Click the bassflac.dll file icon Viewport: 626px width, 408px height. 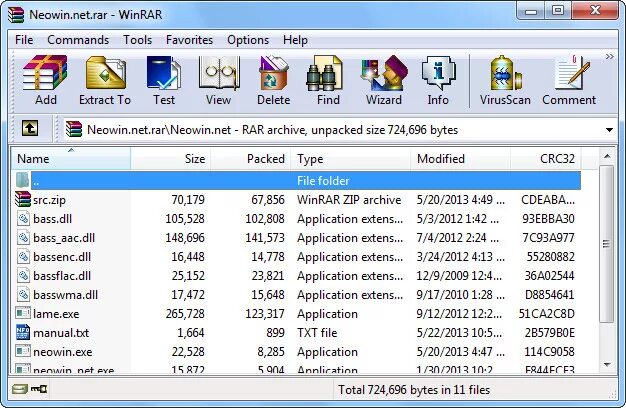(x=24, y=275)
